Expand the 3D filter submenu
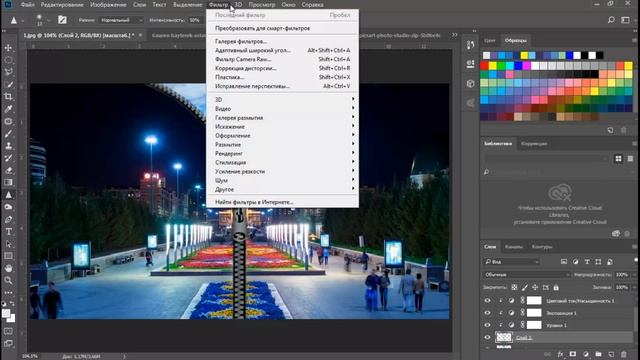The width and height of the screenshot is (640, 360). pos(282,100)
